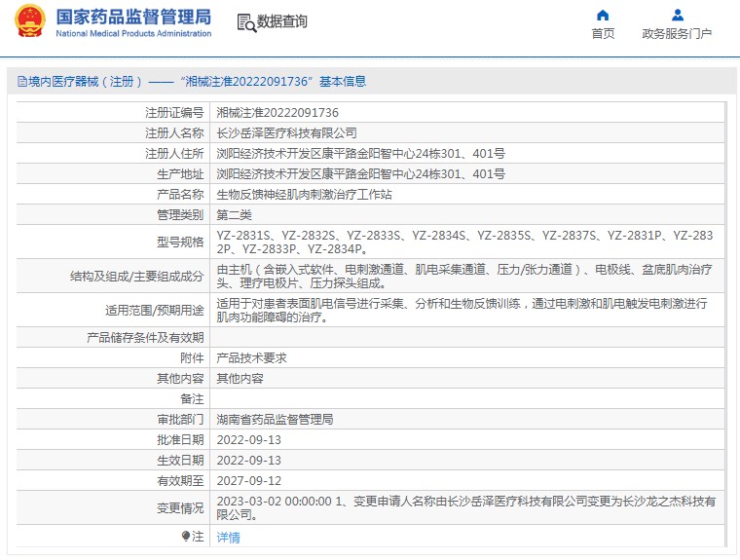The width and height of the screenshot is (740, 560).
Task: Click the 产品储存条件及有效期 label
Action: (145, 338)
